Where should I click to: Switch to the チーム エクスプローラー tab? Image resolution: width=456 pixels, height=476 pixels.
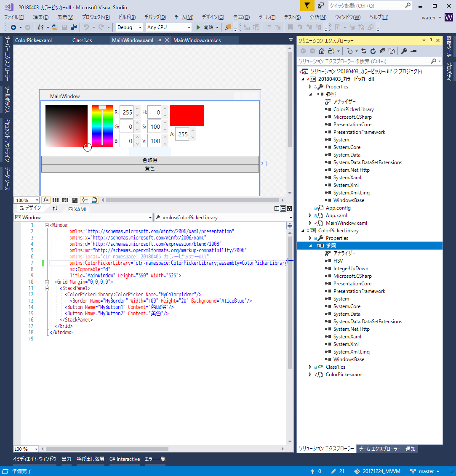click(x=379, y=449)
